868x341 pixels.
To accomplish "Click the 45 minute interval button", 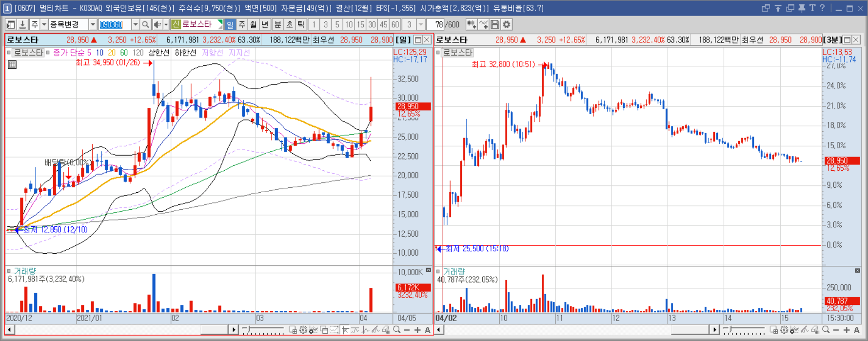I will 384,24.
